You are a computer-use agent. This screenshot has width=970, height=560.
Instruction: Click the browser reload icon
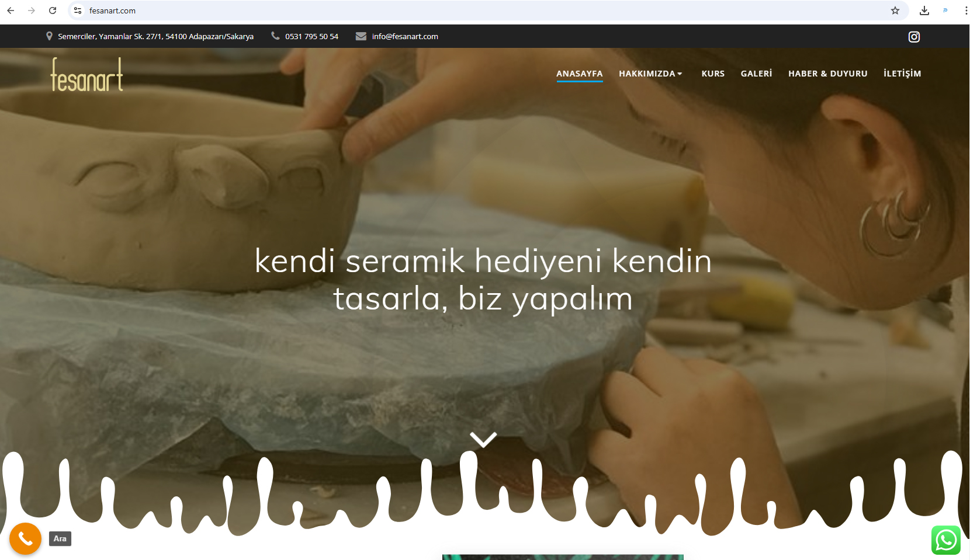click(x=53, y=11)
